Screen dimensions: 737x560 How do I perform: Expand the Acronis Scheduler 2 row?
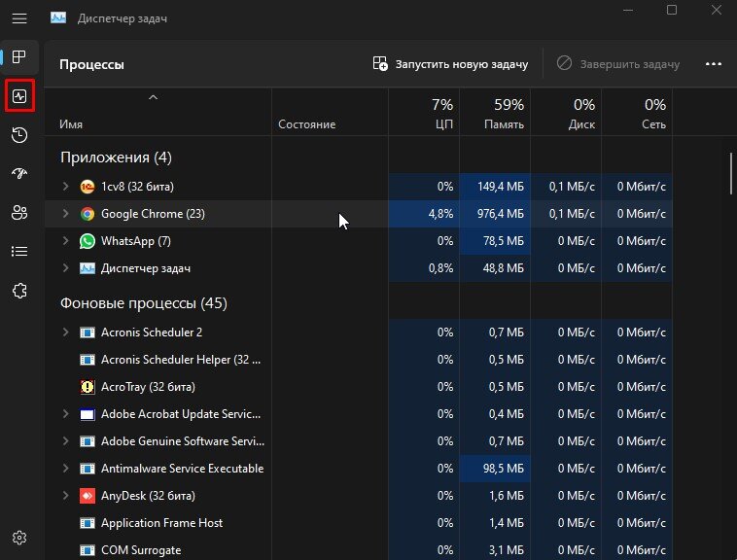(65, 332)
